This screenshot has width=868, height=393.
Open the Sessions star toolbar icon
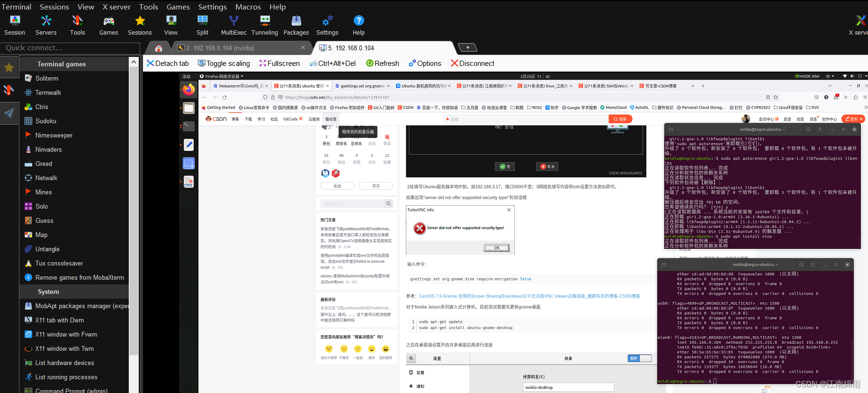pos(140,25)
